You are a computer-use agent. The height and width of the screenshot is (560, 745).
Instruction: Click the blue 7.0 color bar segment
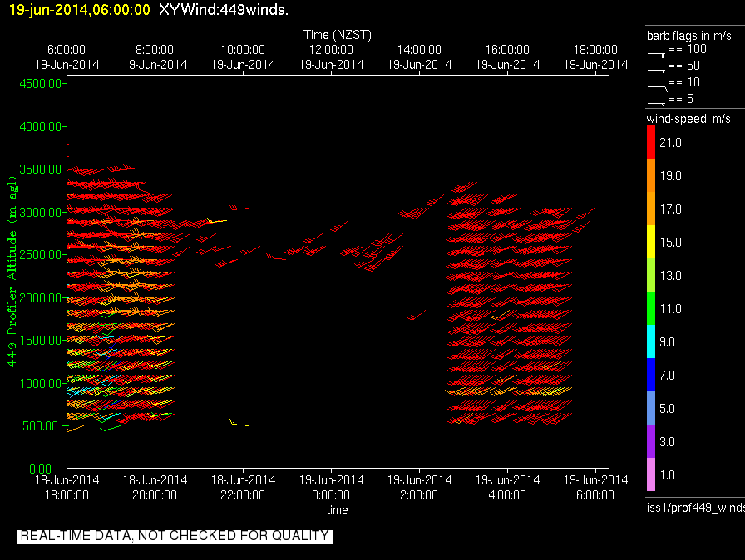[651, 375]
